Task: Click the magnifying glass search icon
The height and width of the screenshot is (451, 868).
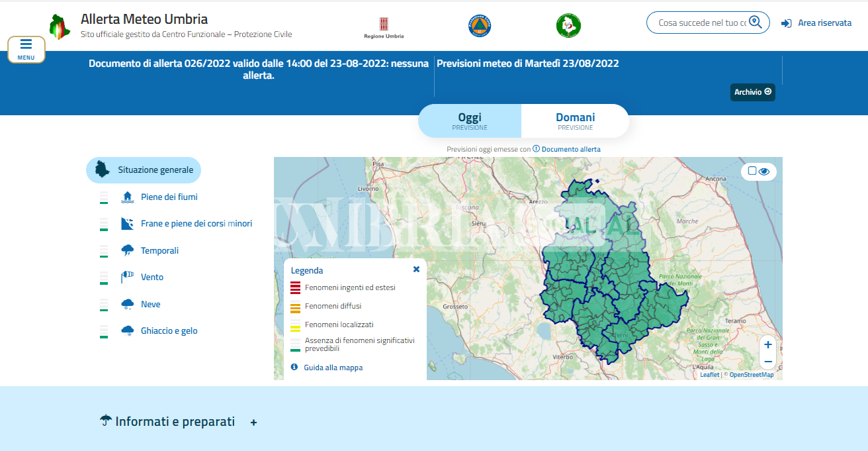Action: pos(756,23)
